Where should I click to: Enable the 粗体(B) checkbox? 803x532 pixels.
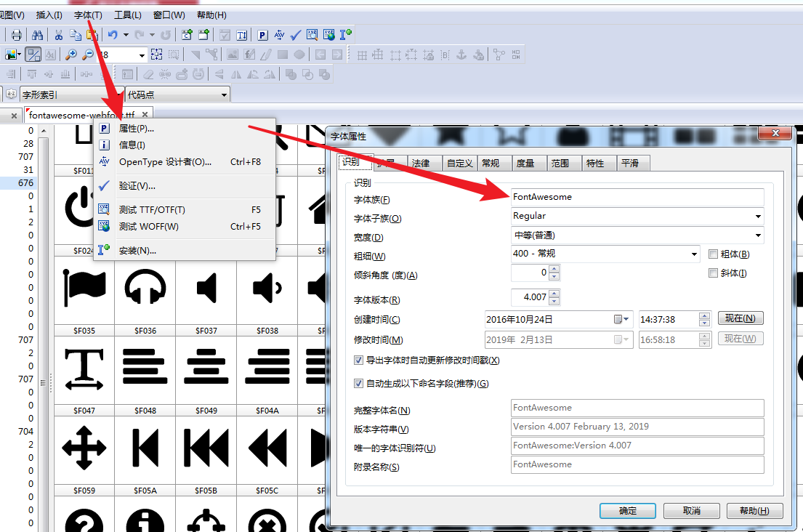(x=712, y=254)
